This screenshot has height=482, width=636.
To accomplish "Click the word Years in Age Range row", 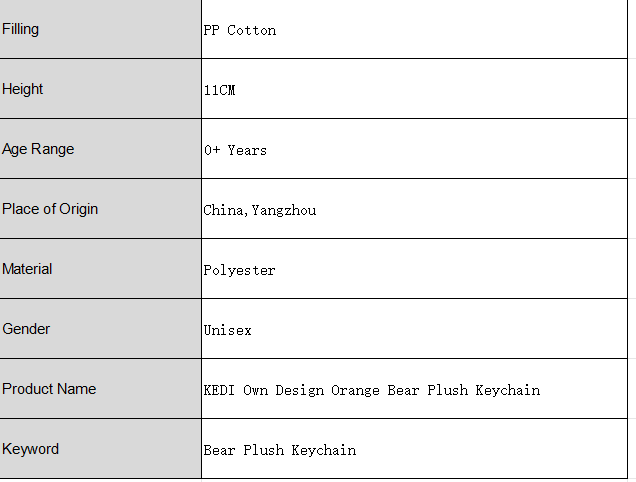I will [247, 151].
